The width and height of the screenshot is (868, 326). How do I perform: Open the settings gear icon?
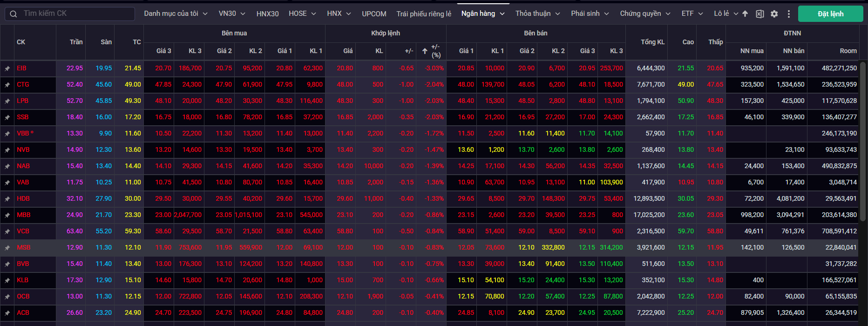point(774,14)
